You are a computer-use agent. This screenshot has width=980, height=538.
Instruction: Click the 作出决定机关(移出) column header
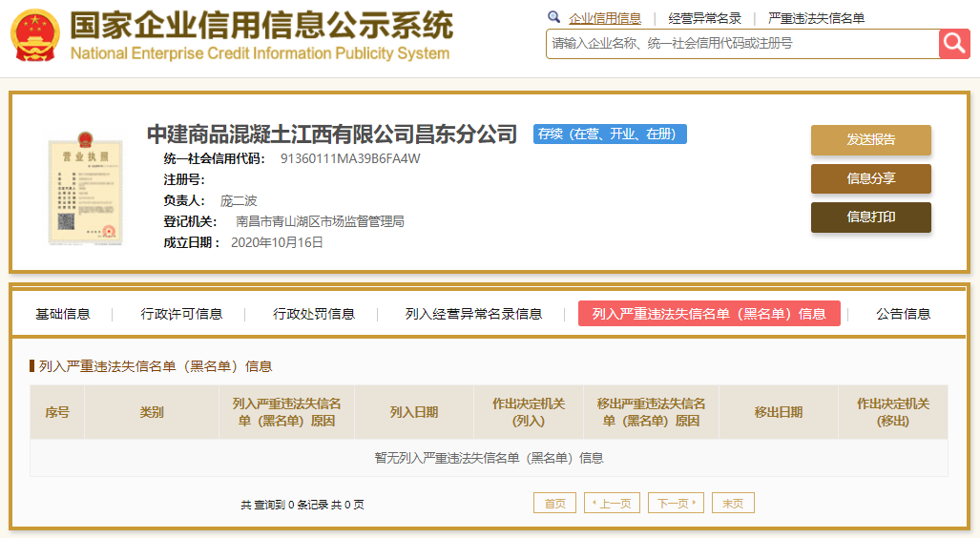(893, 412)
